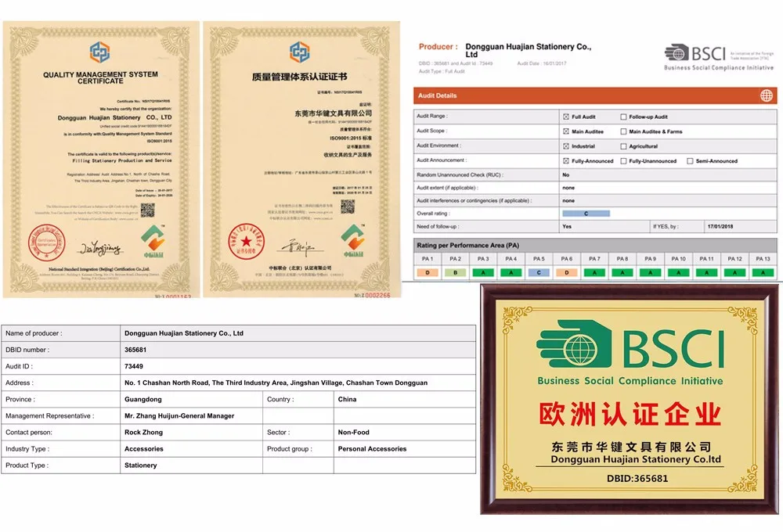Click the Product Type value Stationery
Viewport: 783px width, 532px height.
click(140, 465)
